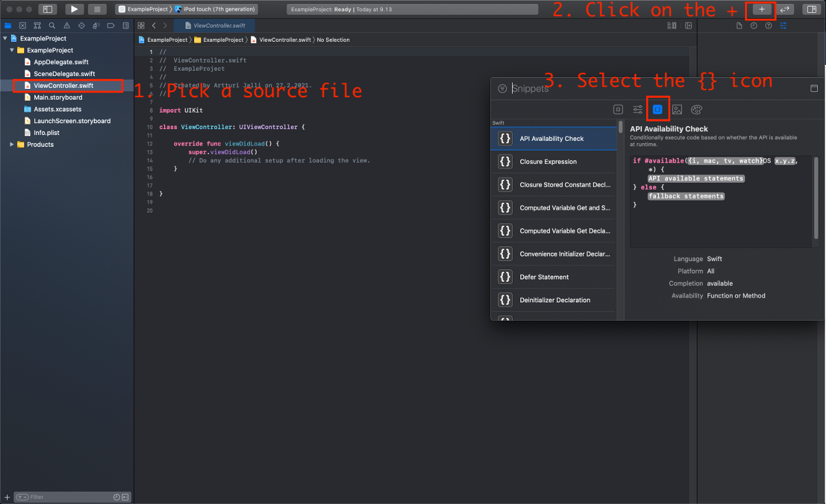
Task: Show the History inspector
Action: click(754, 25)
